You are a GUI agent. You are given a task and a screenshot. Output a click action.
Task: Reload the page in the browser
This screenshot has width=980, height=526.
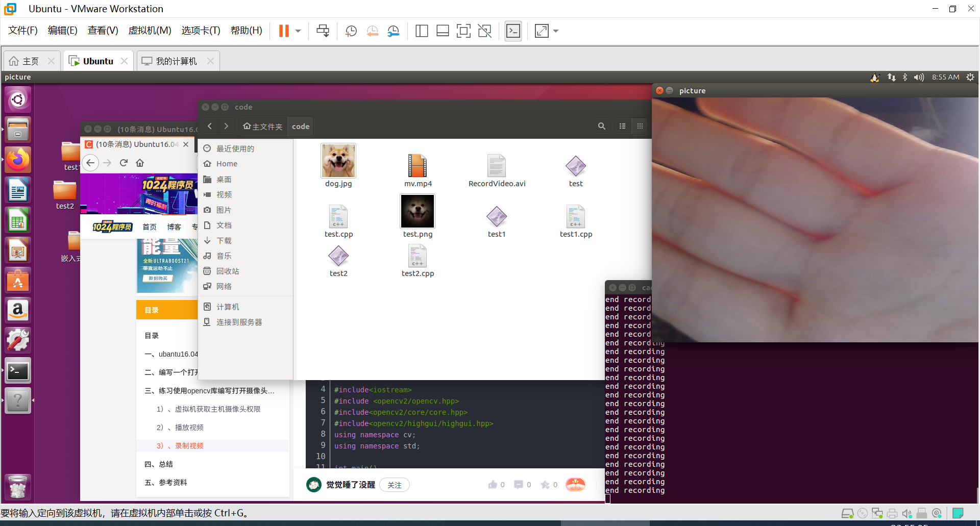(x=124, y=163)
